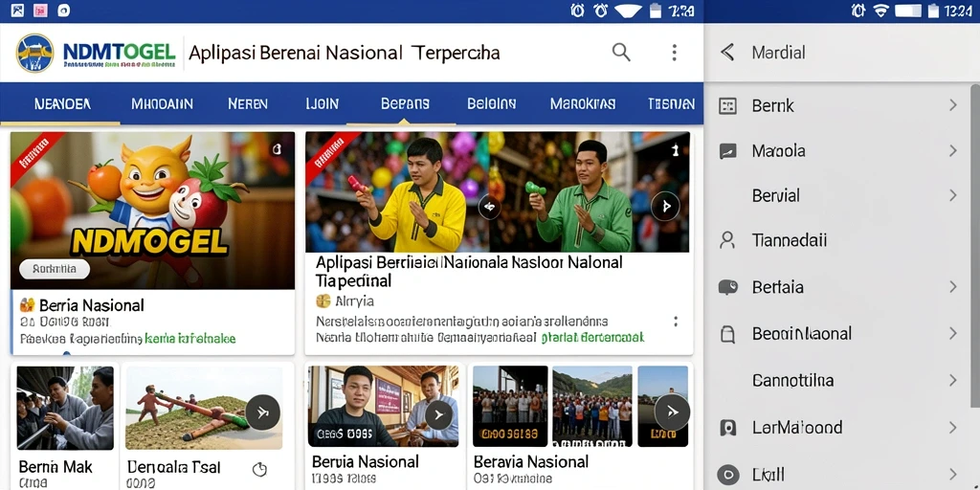Viewport: 980px width, 490px height.
Task: Click the Beoori Naonal bag icon
Action: (727, 334)
